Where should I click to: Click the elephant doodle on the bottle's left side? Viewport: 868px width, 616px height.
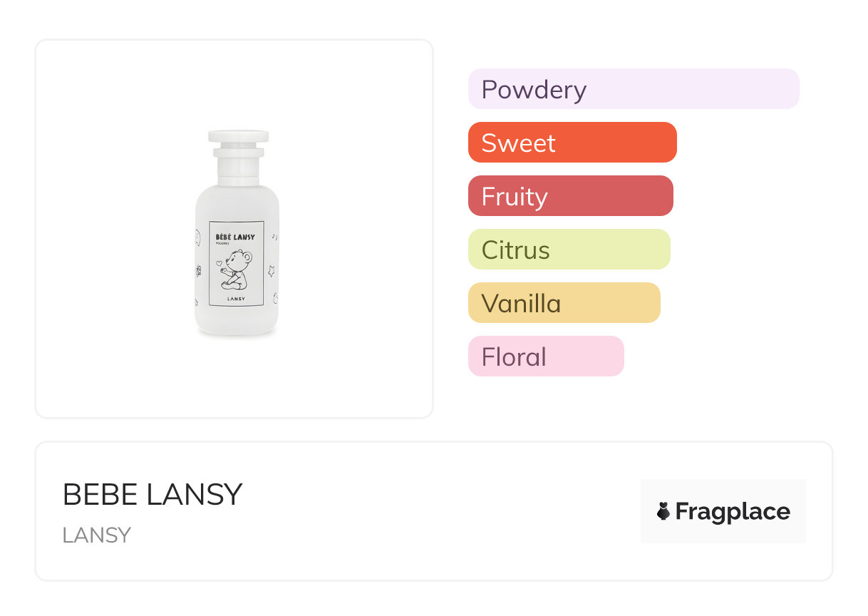click(197, 239)
